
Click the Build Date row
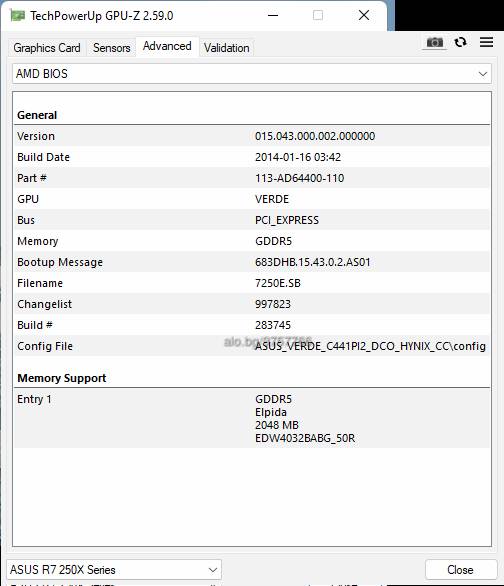(x=252, y=157)
